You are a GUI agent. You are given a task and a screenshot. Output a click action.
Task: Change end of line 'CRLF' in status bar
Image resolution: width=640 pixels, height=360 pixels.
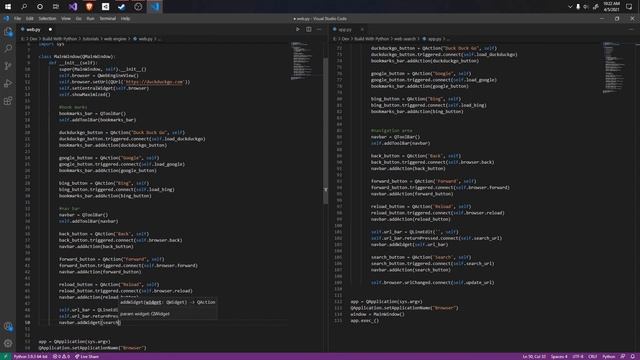(x=593, y=357)
